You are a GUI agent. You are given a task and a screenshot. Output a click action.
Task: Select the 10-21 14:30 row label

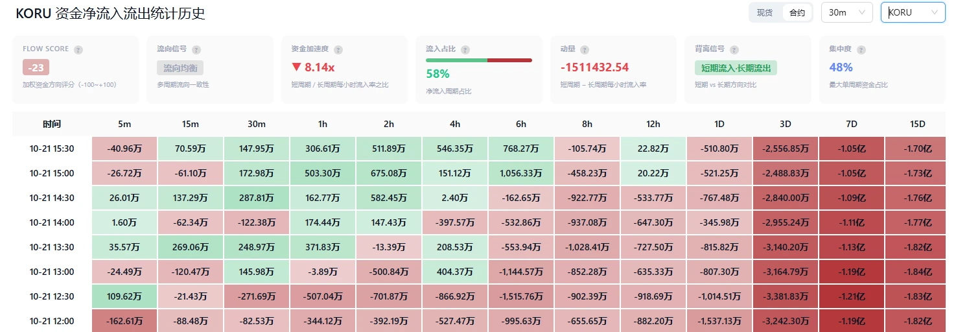pos(52,198)
